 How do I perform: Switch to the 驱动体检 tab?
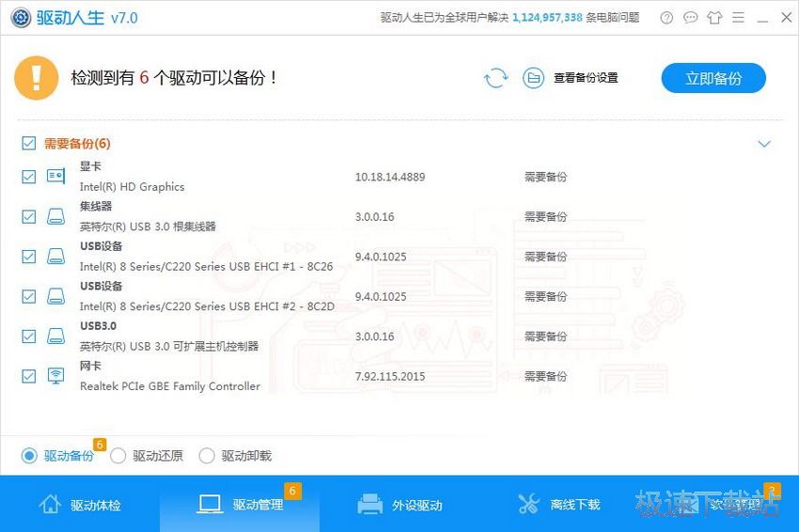(80, 504)
